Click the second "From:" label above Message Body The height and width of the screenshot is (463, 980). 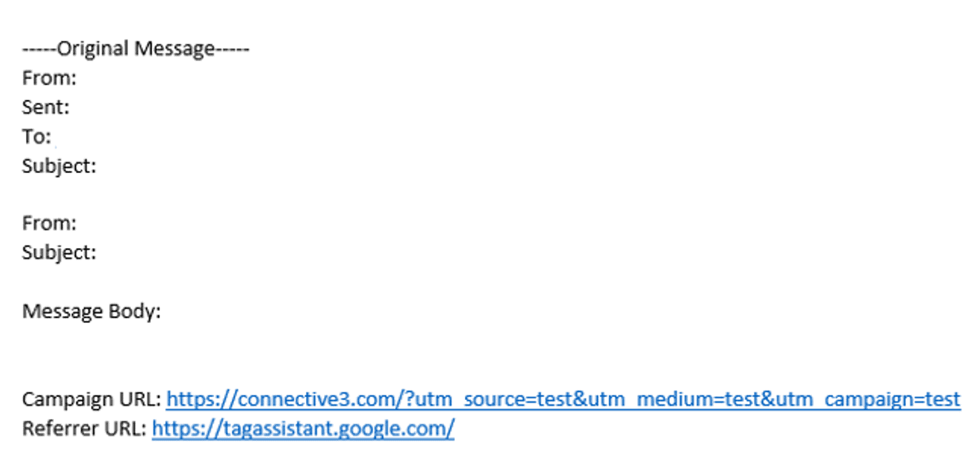coord(49,224)
